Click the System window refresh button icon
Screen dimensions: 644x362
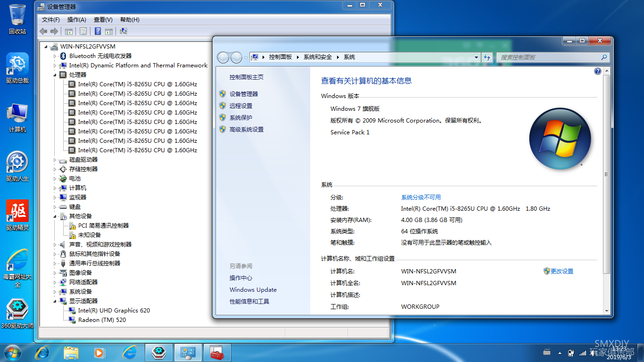pos(487,57)
